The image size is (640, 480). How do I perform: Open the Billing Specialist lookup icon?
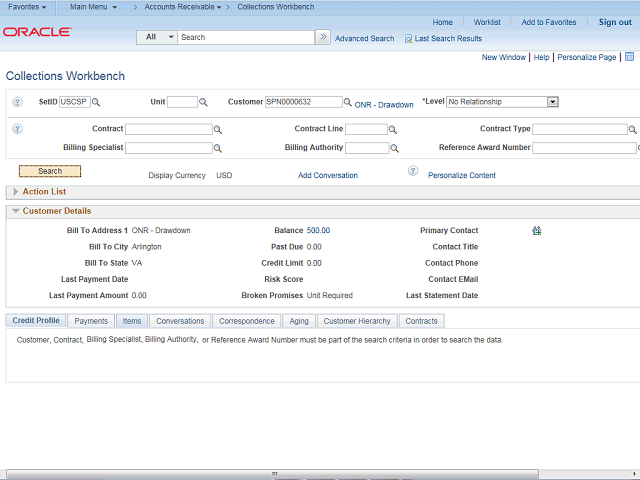[218, 148]
